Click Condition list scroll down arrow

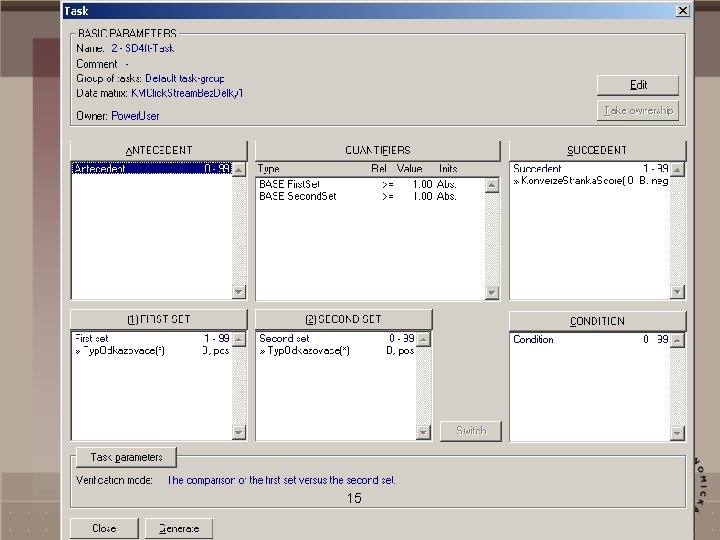tap(677, 433)
